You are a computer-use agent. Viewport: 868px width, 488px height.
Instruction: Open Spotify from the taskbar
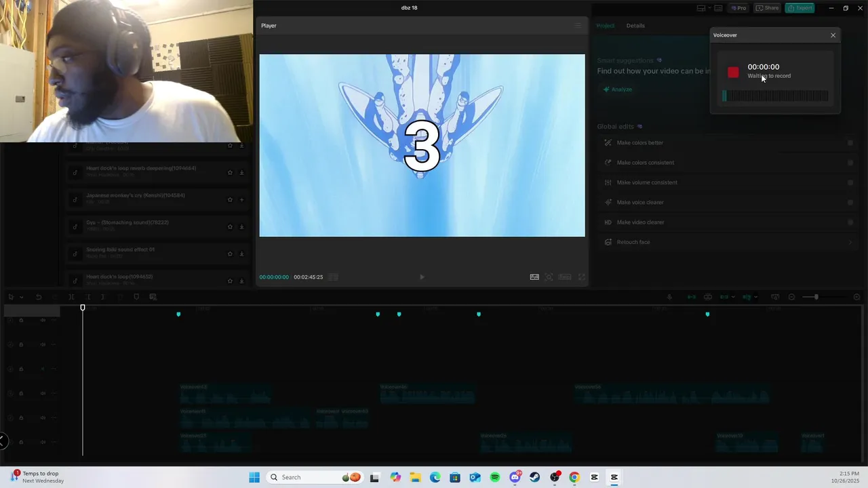[x=495, y=477]
